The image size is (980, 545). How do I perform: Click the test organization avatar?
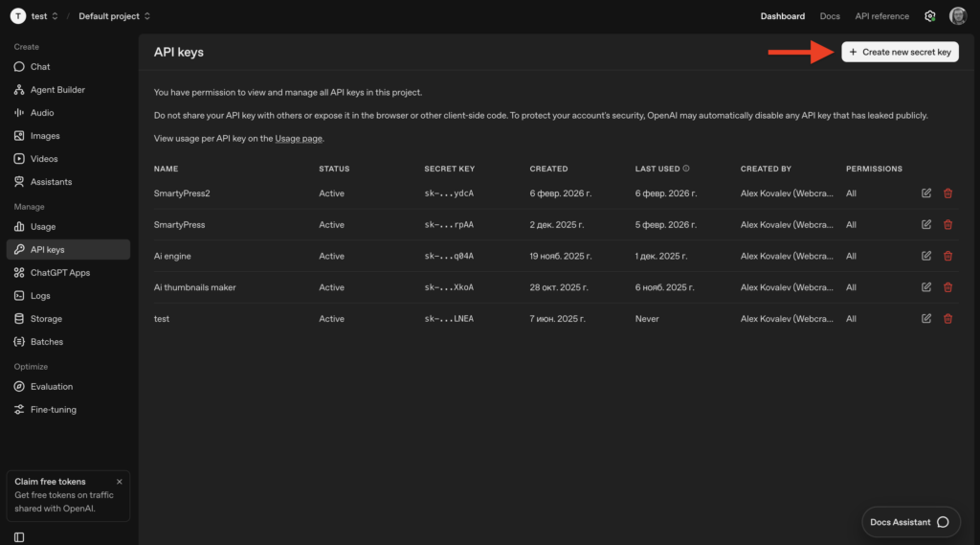(18, 16)
